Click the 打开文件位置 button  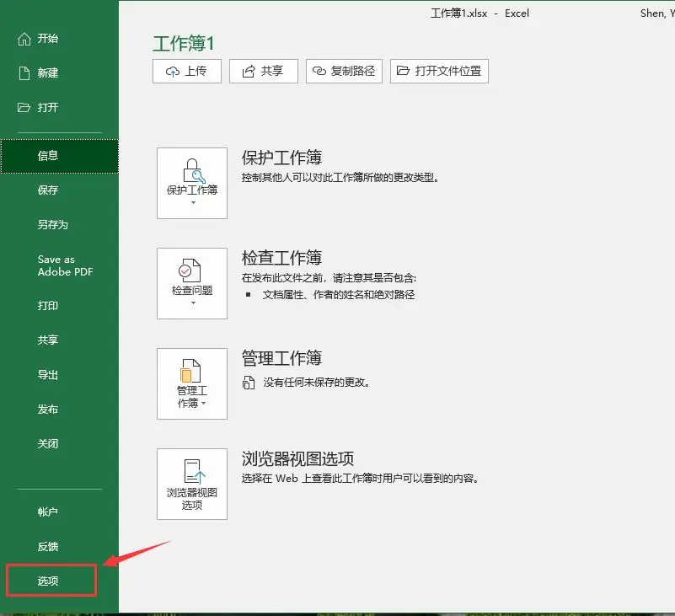[x=439, y=72]
